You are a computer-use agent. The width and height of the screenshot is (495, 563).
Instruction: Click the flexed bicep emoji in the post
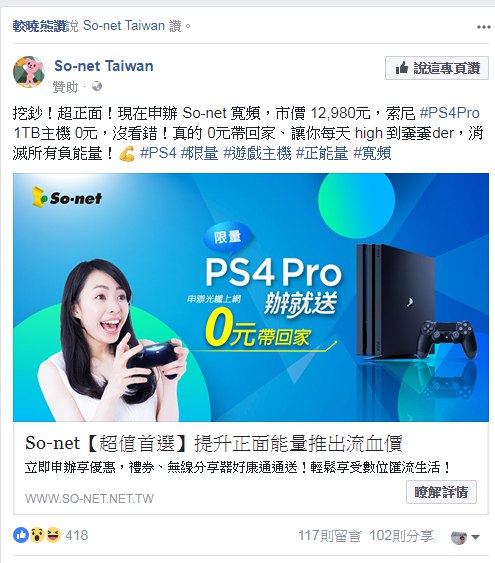(126, 154)
